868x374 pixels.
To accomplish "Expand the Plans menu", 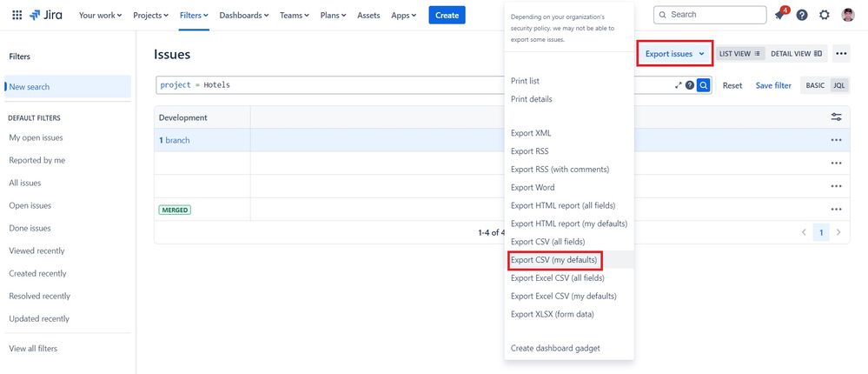I will tap(334, 16).
